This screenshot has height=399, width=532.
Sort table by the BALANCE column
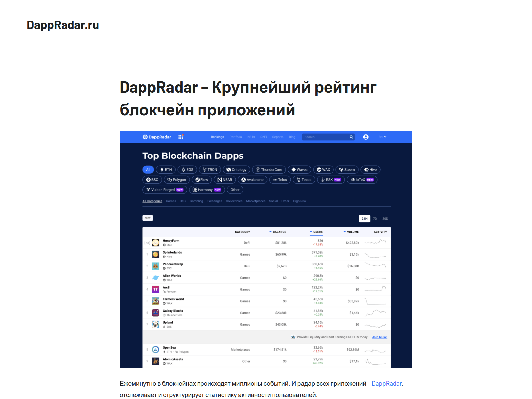pos(278,232)
